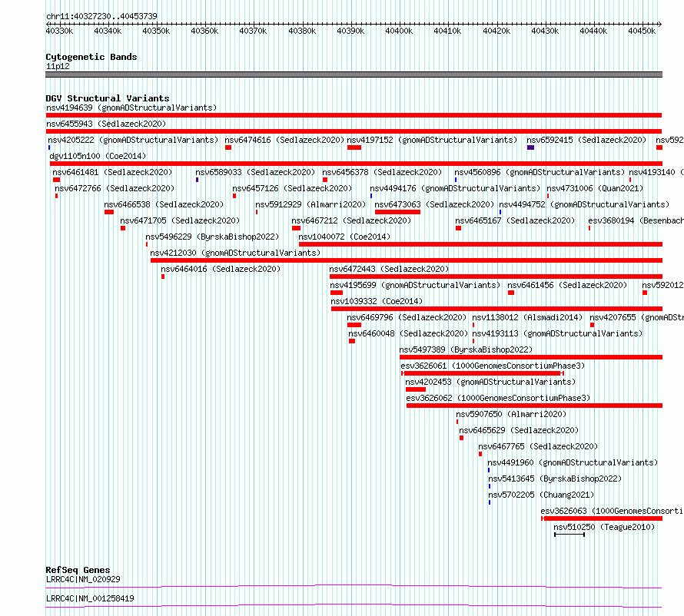This screenshot has height=616, width=684.
Task: Open the nsv6461481 variant label
Action: [112, 172]
